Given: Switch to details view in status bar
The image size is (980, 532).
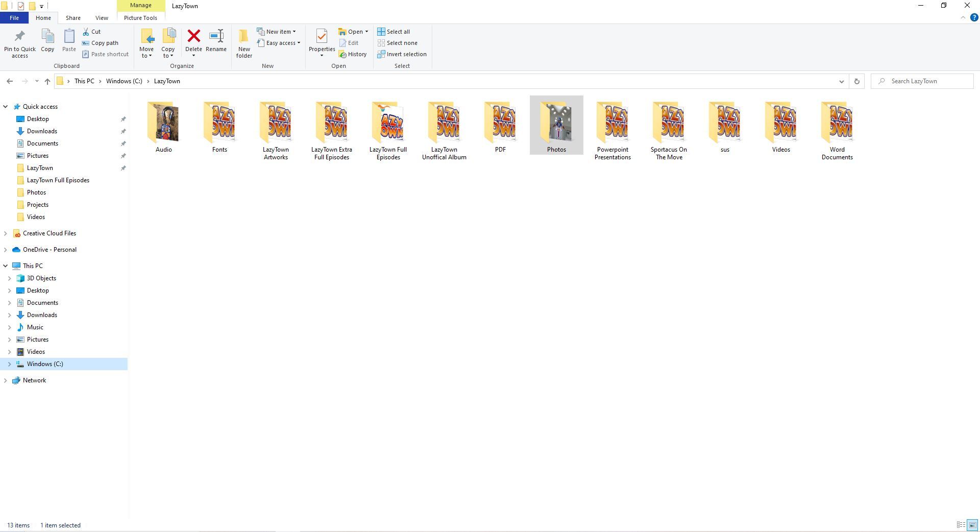Looking at the screenshot, I should click(961, 525).
